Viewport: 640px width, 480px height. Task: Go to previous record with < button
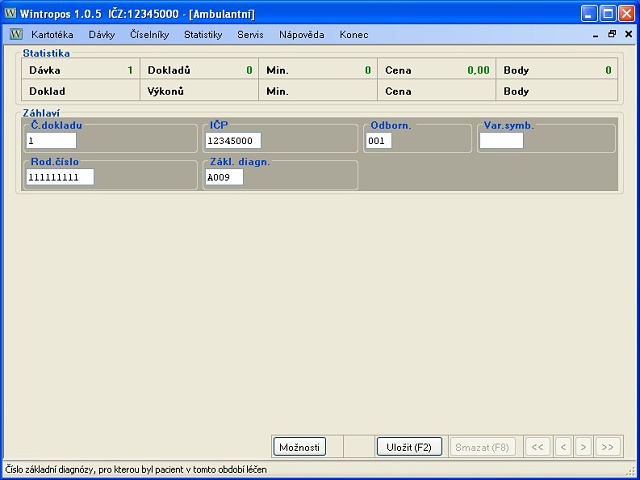(x=563, y=447)
